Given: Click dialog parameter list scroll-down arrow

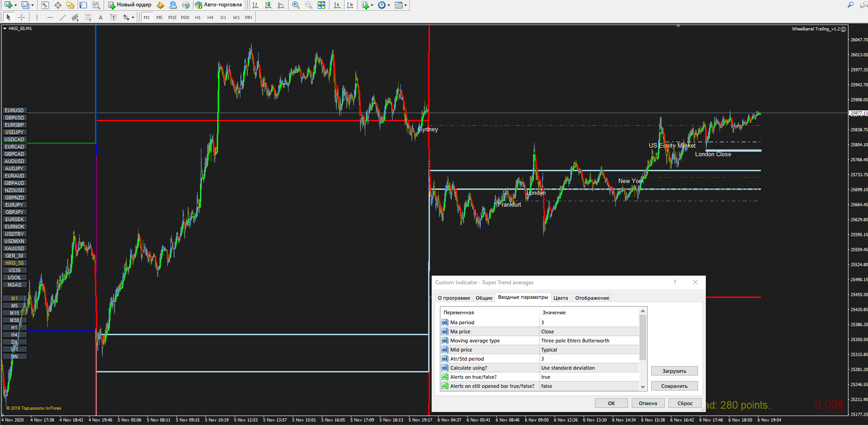Looking at the screenshot, I should [643, 386].
